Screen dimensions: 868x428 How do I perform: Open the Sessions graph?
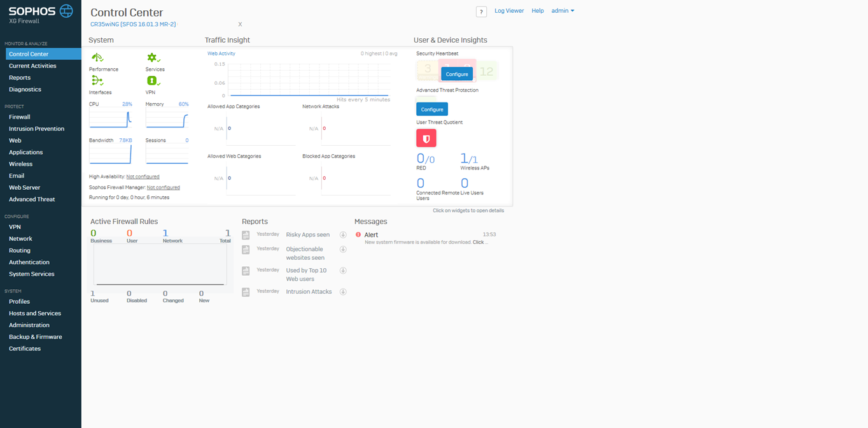pos(167,154)
